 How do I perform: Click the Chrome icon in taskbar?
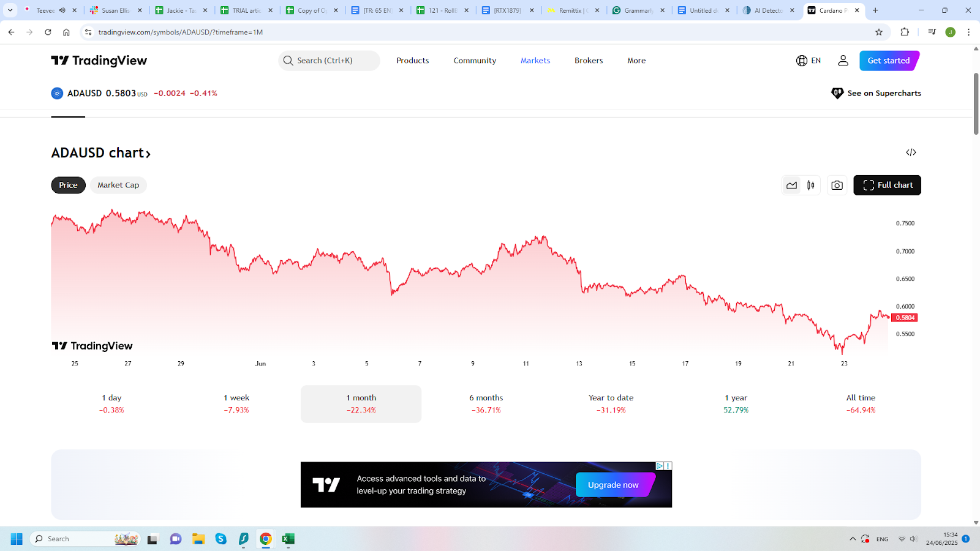coord(265,539)
